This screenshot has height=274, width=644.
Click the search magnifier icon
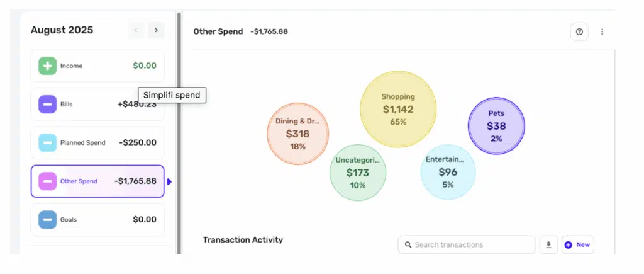[408, 244]
